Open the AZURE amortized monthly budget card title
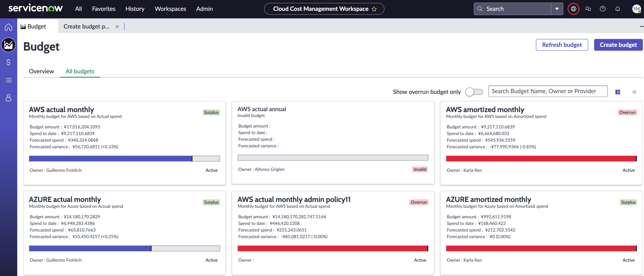Screen dimensions: 644x276 click(488, 199)
